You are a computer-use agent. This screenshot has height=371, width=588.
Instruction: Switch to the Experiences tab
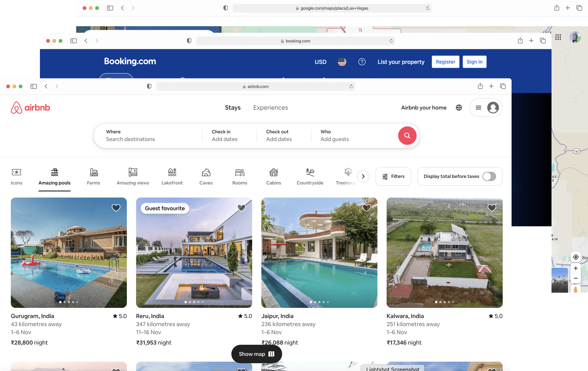tap(270, 107)
